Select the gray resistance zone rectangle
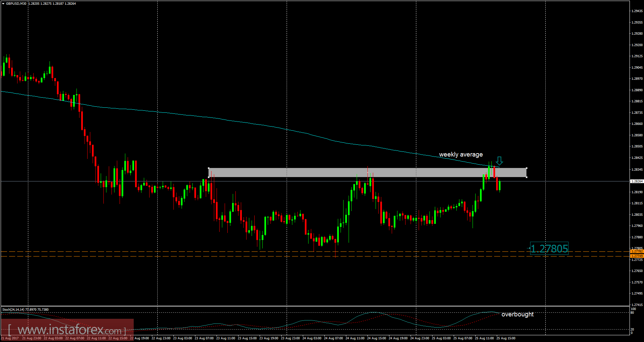Screen dimensions: 644x342 pos(367,173)
